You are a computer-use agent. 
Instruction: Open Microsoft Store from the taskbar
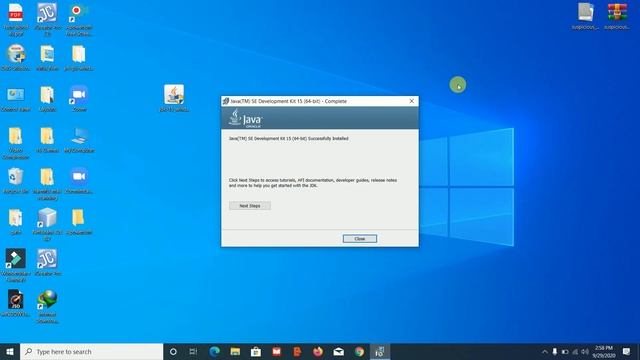coord(256,351)
